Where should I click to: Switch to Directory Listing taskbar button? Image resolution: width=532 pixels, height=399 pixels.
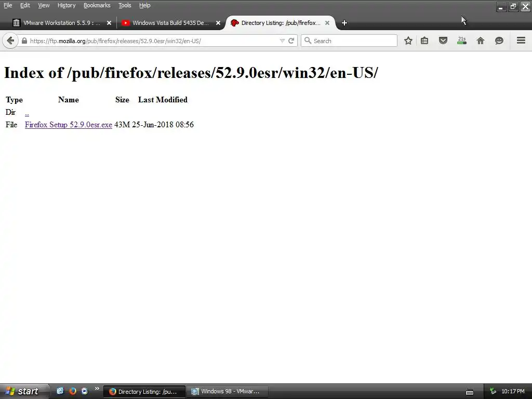click(144, 392)
